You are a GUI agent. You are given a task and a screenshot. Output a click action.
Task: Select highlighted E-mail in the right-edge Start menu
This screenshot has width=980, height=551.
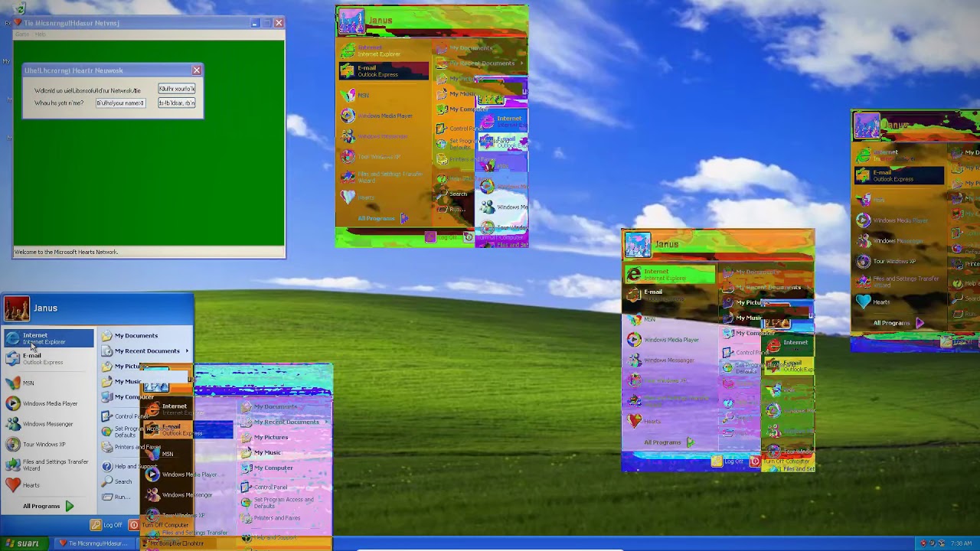899,175
